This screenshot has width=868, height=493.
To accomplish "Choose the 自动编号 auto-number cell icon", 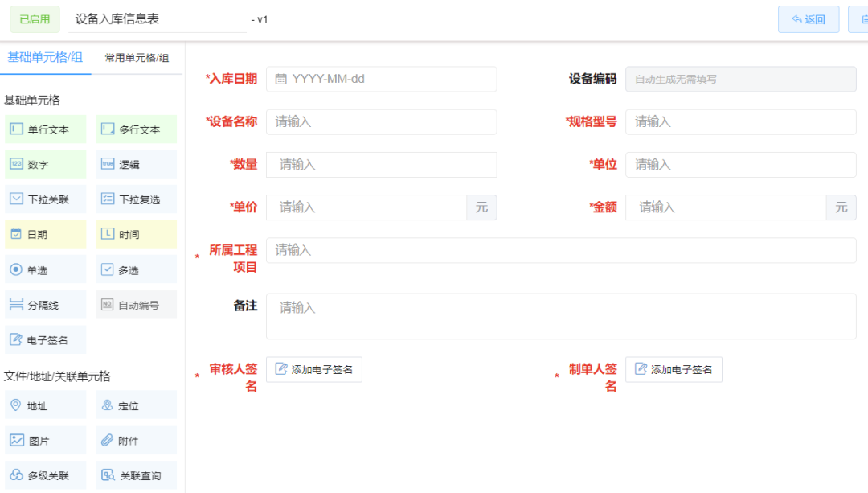I will [x=108, y=304].
